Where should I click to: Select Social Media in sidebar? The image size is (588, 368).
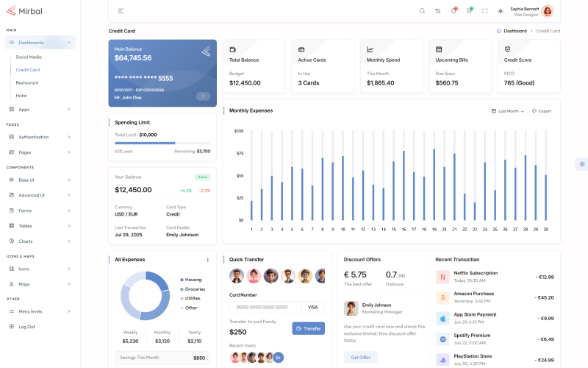pos(29,57)
